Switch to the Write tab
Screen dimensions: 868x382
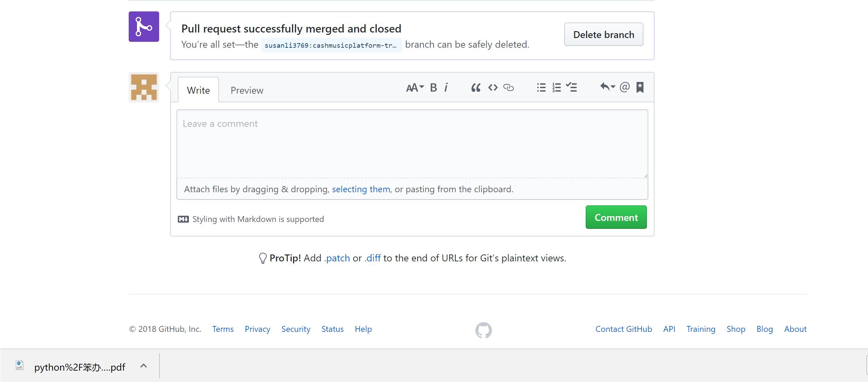coord(198,90)
